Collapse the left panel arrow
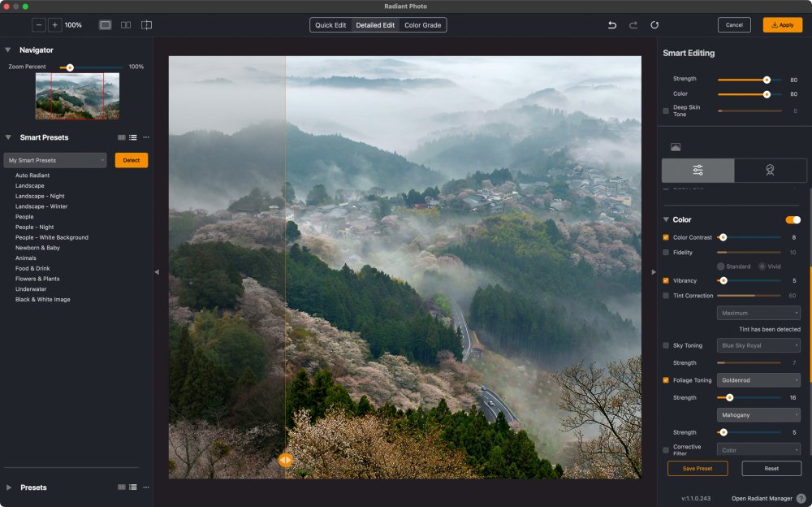The height and width of the screenshot is (507, 812). [x=157, y=271]
